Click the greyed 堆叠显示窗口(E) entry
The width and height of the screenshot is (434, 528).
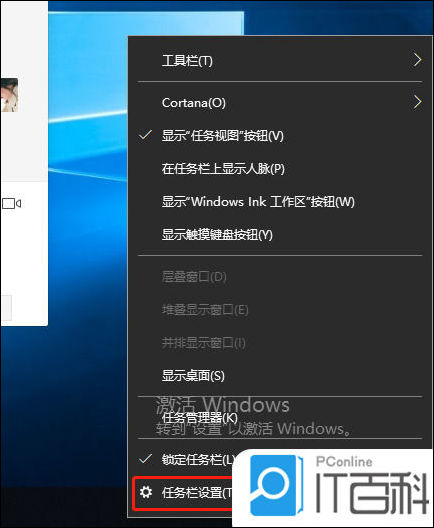[280, 309]
